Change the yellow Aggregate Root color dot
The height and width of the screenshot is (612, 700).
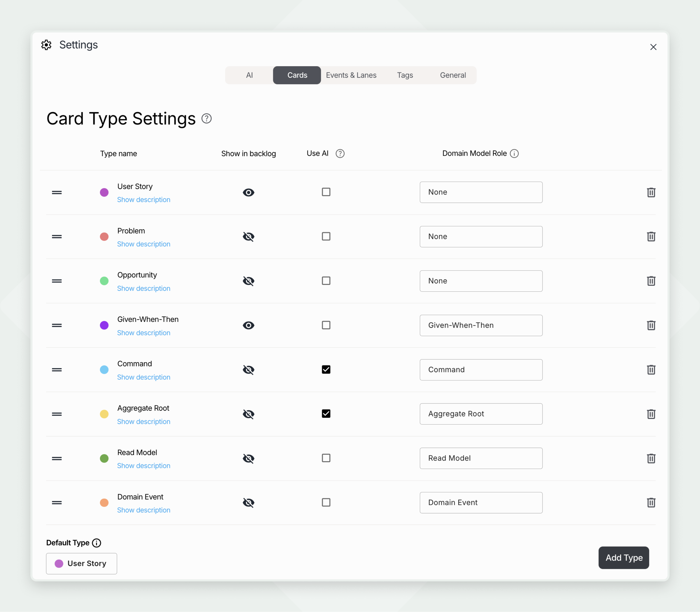(x=104, y=414)
